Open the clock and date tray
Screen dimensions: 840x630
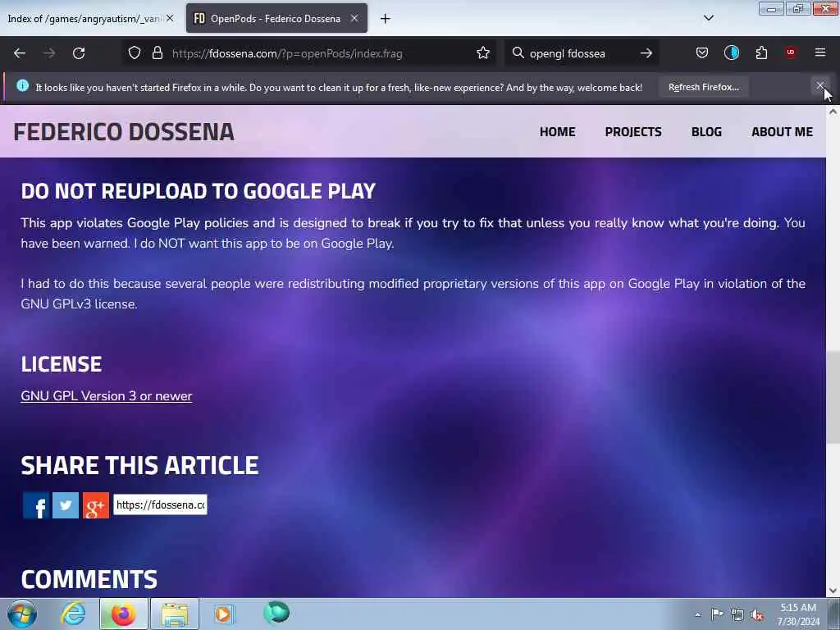click(798, 614)
